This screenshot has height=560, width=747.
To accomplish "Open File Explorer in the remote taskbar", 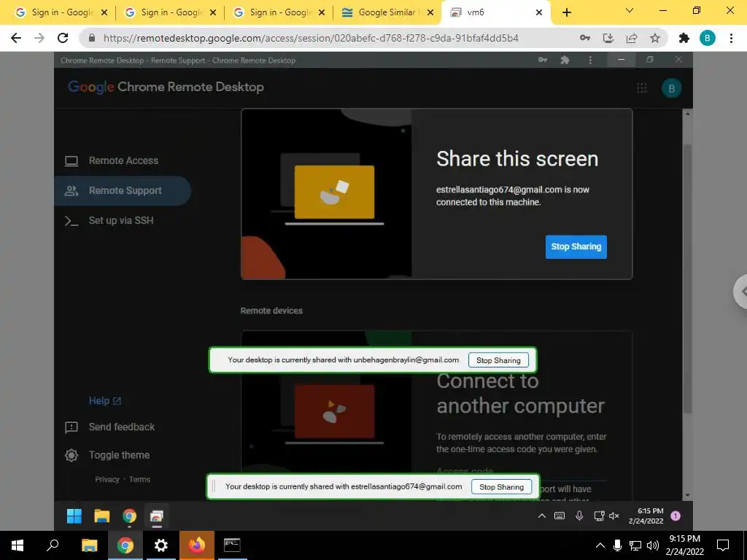I will [101, 516].
